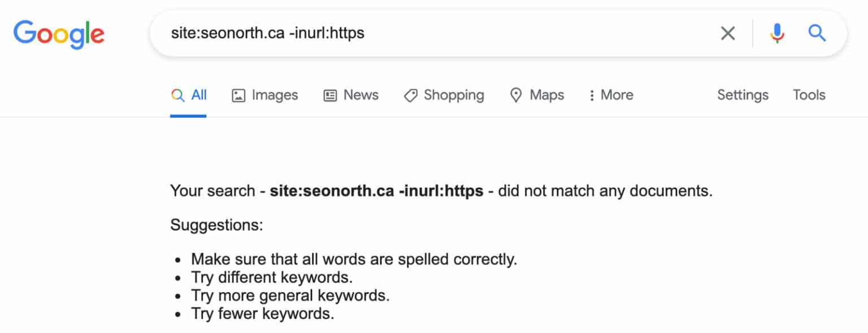Switch to the Images tab
Viewport: 868px width, 333px height.
pos(264,95)
